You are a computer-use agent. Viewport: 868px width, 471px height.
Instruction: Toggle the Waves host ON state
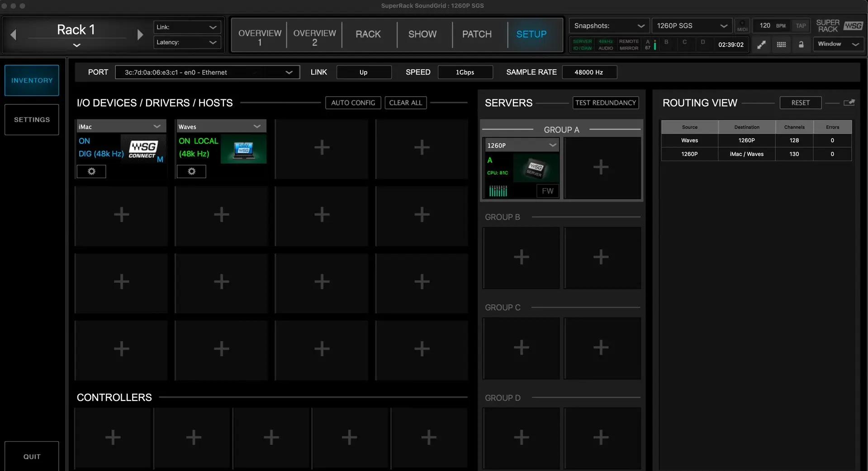click(x=184, y=141)
